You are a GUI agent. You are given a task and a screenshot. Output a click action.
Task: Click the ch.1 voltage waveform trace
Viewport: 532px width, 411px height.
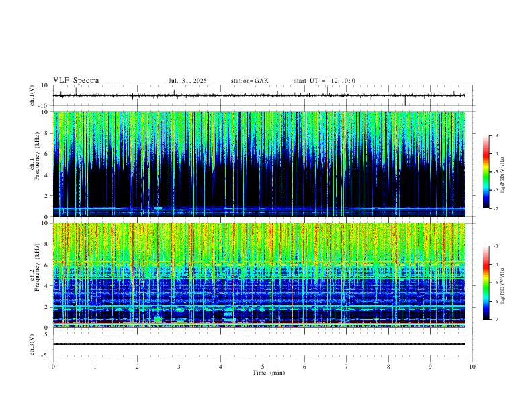(259, 95)
